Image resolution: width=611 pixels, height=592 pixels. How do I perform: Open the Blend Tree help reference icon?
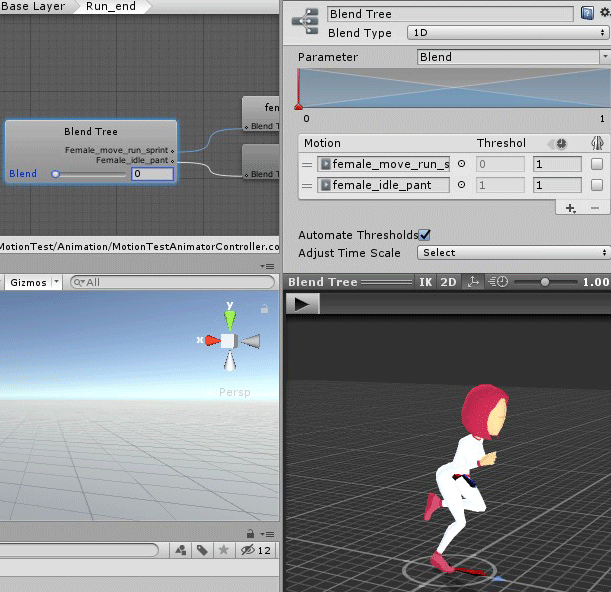click(x=587, y=14)
